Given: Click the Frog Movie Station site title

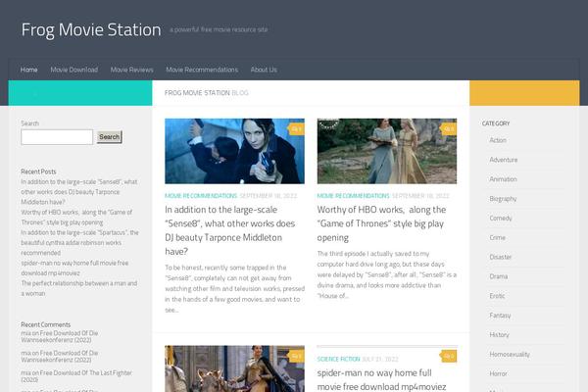Looking at the screenshot, I should [x=91, y=29].
